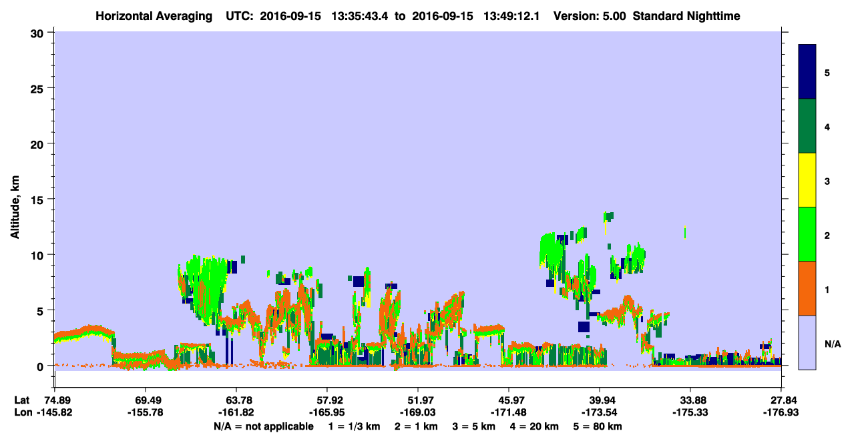
Task: Click longitude value -171.48
Action: (509, 413)
